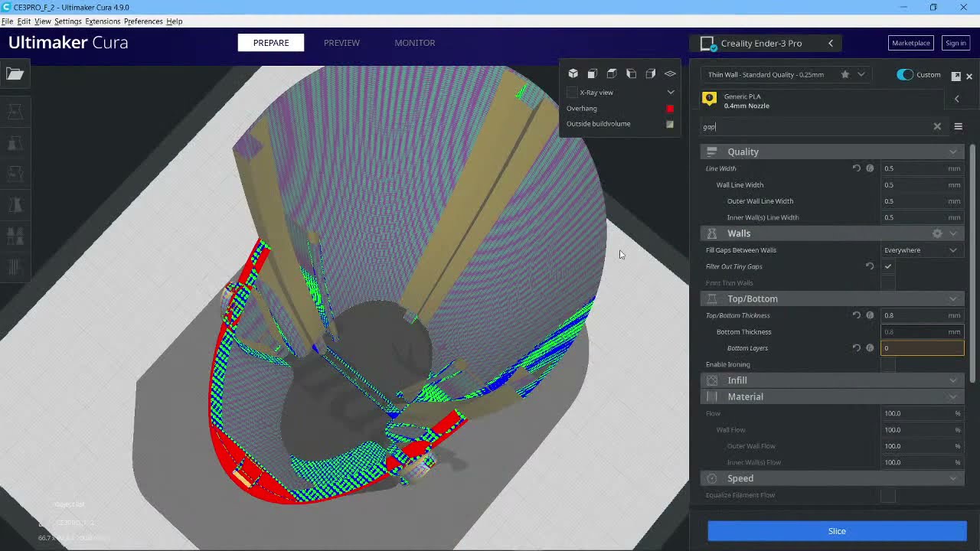The height and width of the screenshot is (551, 980).
Task: Switch to front view camera icon
Action: coord(592,73)
